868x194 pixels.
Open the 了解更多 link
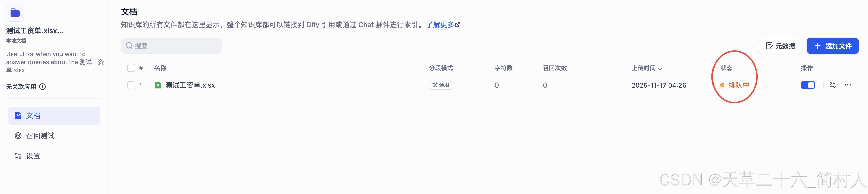click(x=441, y=24)
